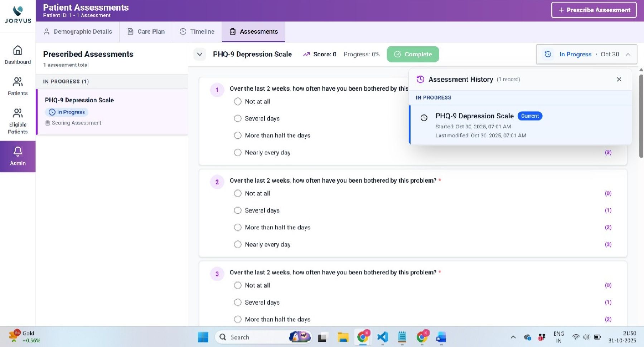This screenshot has width=644, height=347.
Task: Click the Prescribe Assessment button
Action: click(x=594, y=10)
